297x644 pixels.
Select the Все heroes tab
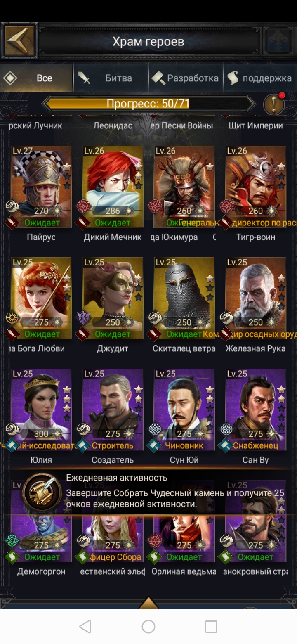pos(37,78)
